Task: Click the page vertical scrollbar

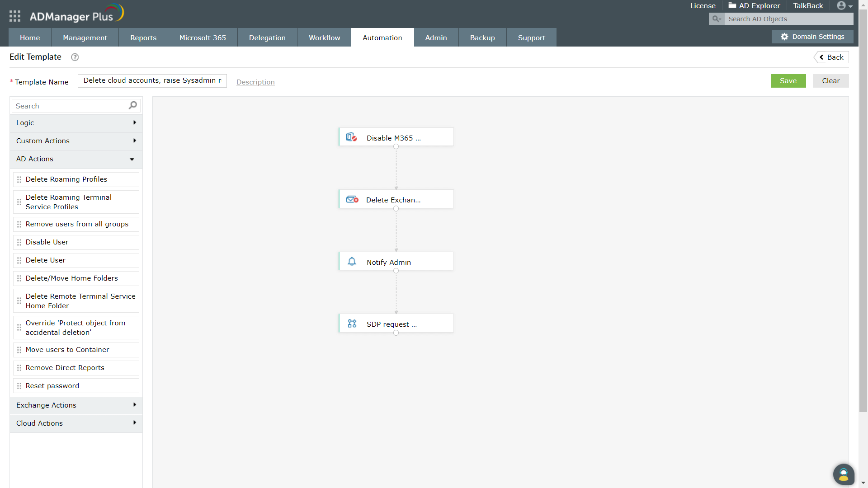Action: click(x=863, y=211)
